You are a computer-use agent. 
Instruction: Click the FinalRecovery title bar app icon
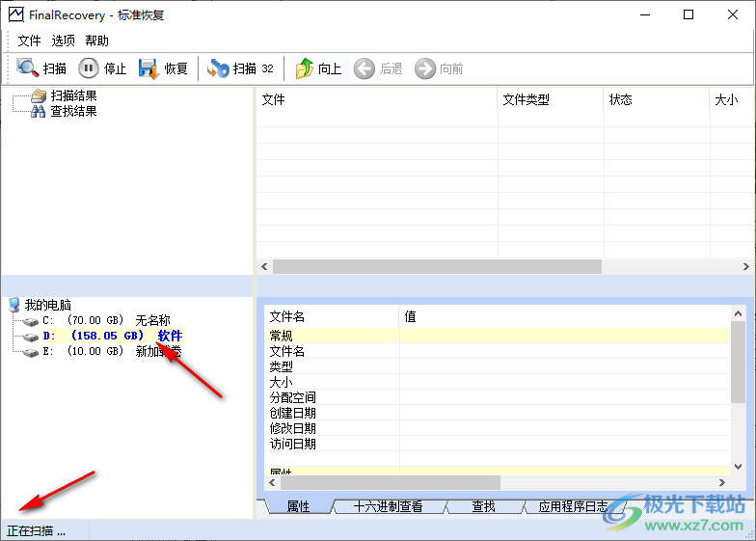point(15,15)
